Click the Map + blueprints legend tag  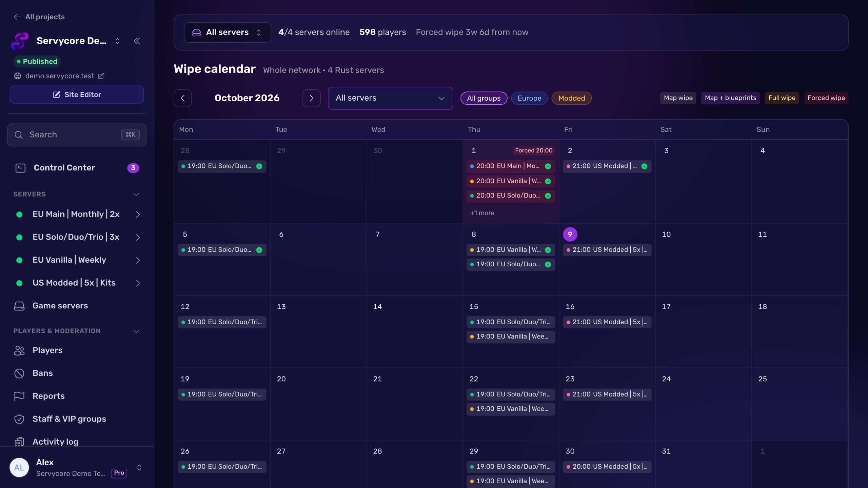pyautogui.click(x=730, y=98)
